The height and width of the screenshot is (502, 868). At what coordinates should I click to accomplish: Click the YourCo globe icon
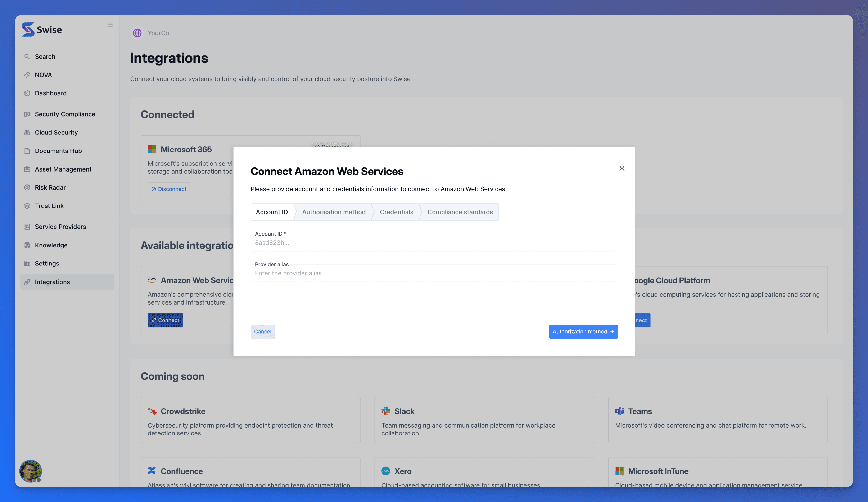point(137,33)
